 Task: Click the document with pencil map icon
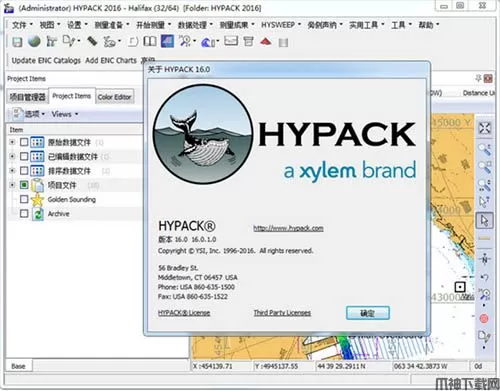(x=484, y=336)
